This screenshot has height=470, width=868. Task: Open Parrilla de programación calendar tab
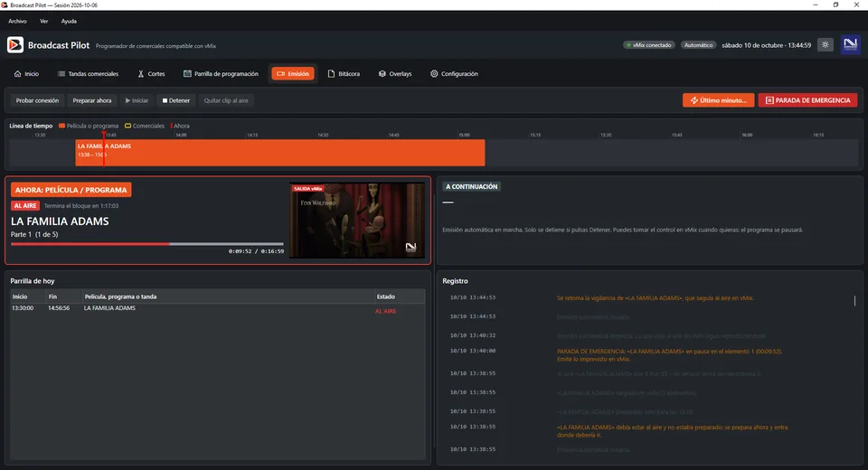(221, 73)
